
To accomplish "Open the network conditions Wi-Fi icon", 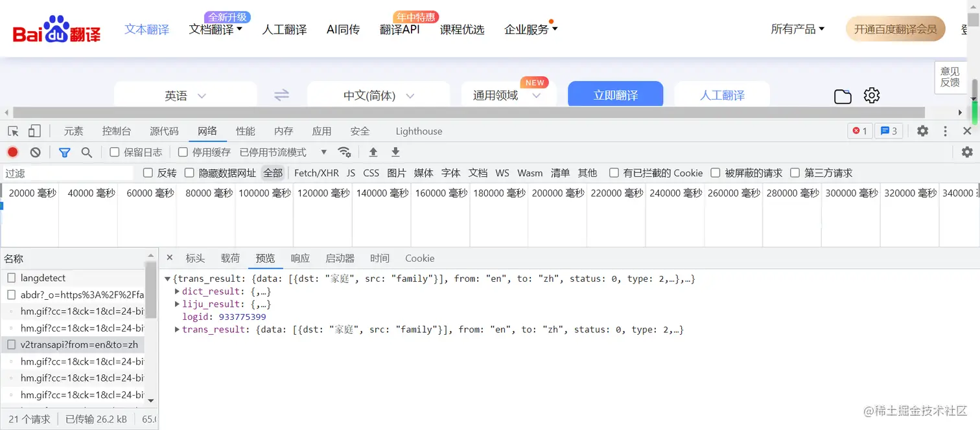I will [x=345, y=152].
